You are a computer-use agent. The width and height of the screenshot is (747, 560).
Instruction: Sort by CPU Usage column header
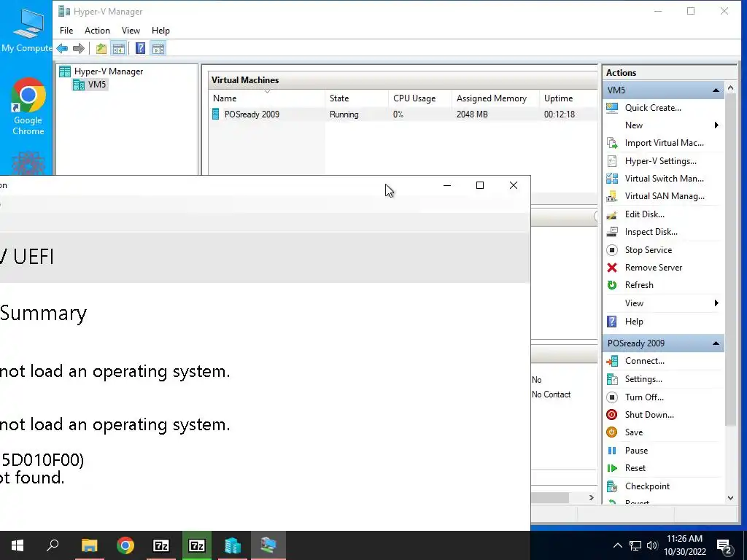tap(420, 98)
